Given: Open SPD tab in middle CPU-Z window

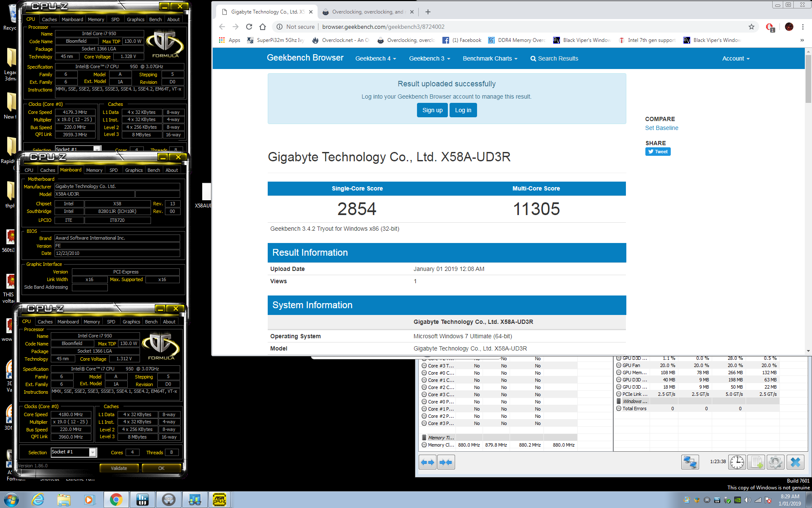Looking at the screenshot, I should (113, 170).
